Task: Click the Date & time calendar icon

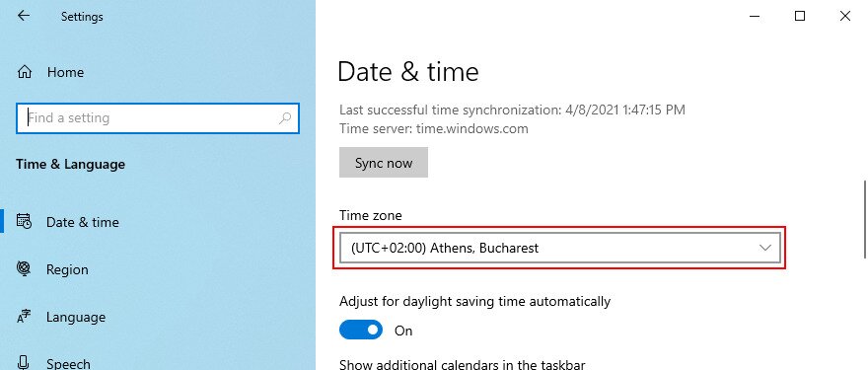Action: click(x=25, y=222)
